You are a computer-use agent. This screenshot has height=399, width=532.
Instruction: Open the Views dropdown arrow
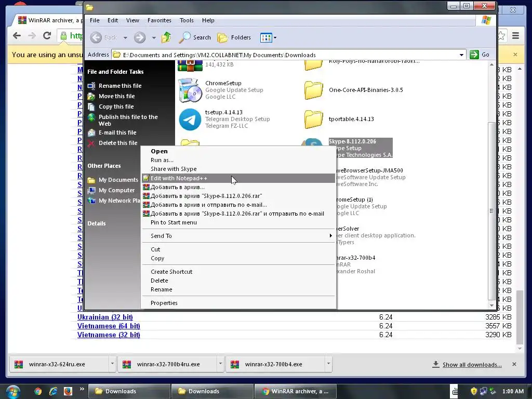point(275,37)
